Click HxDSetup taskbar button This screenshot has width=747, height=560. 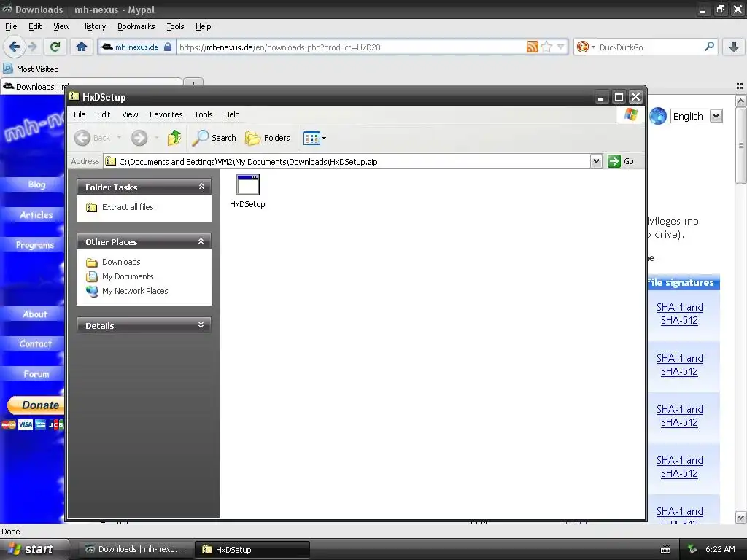tap(252, 549)
